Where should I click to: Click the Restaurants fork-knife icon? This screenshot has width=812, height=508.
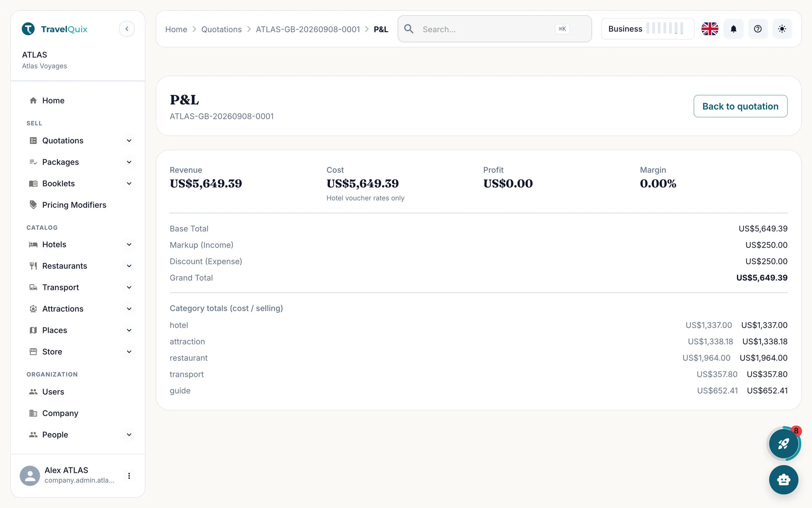33,266
